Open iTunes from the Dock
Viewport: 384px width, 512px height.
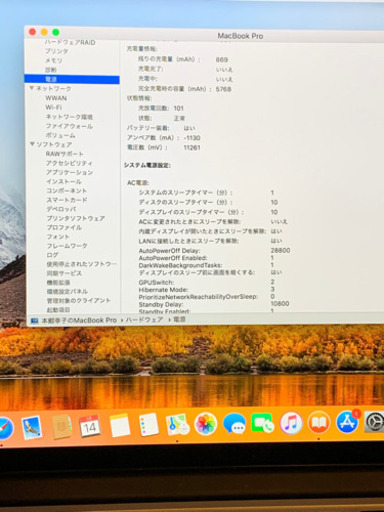[291, 422]
